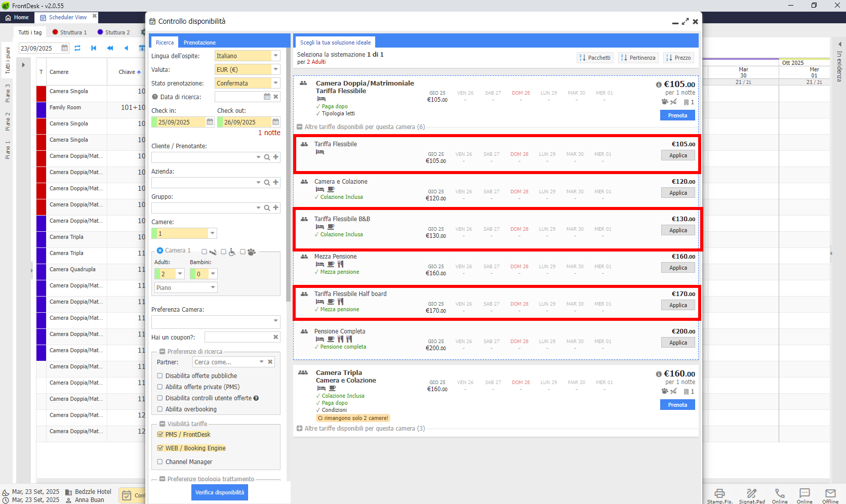
Task: Open the Lingua dell'ospite dropdown
Action: (276, 56)
